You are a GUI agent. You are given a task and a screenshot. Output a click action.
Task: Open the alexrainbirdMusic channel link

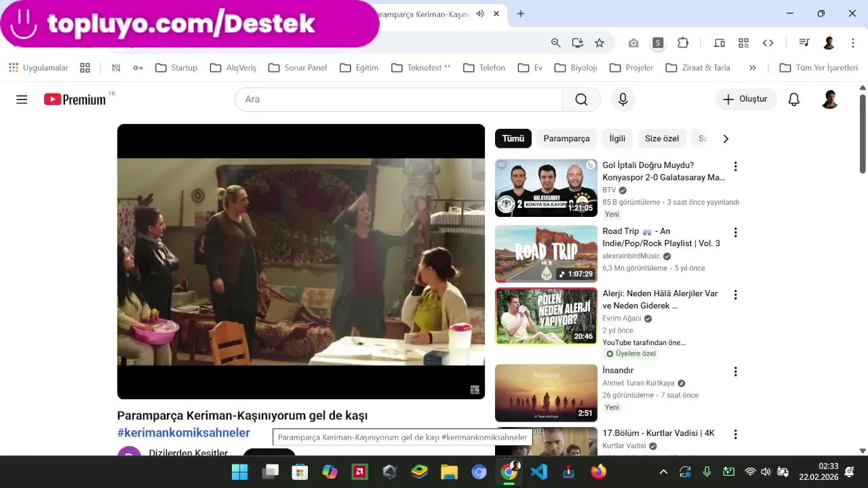631,256
